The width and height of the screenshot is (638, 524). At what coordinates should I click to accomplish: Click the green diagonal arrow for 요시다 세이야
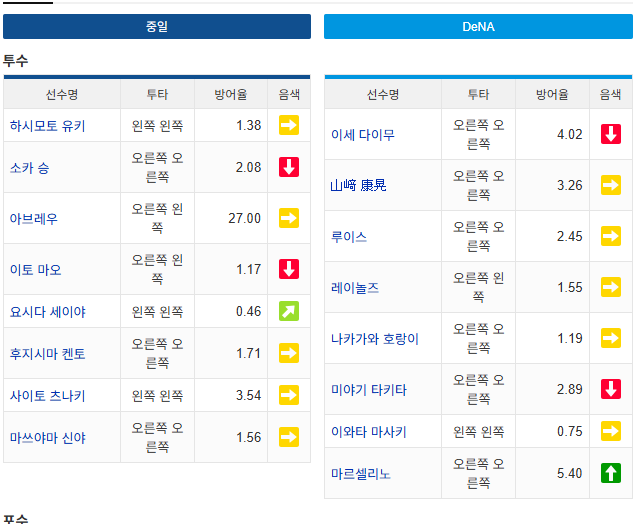click(x=289, y=311)
